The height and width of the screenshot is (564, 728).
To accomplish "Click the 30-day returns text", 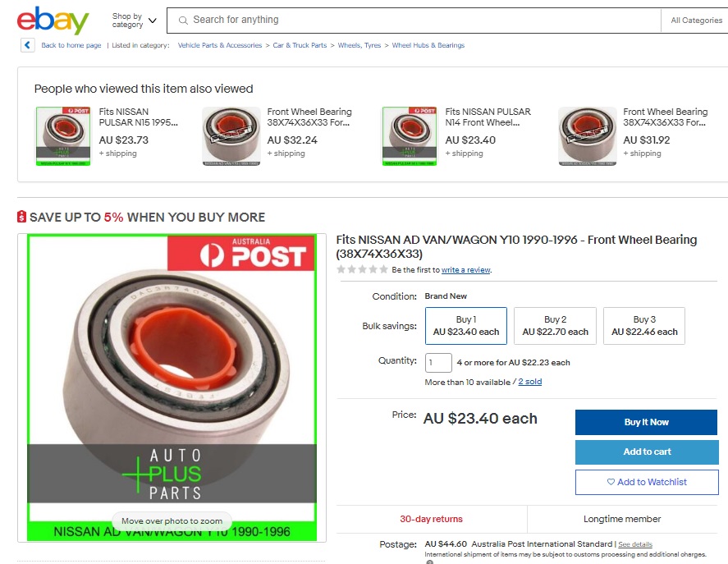I will click(432, 519).
